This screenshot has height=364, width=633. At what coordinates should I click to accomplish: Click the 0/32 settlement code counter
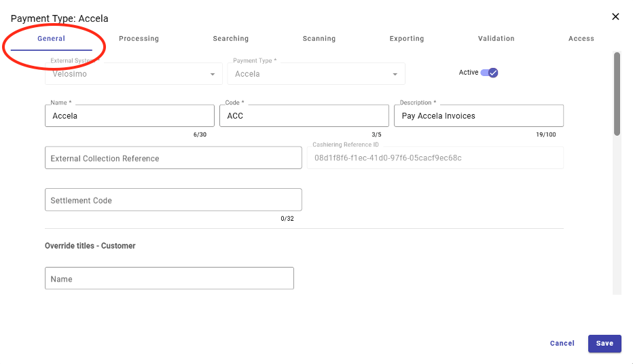pos(287,218)
